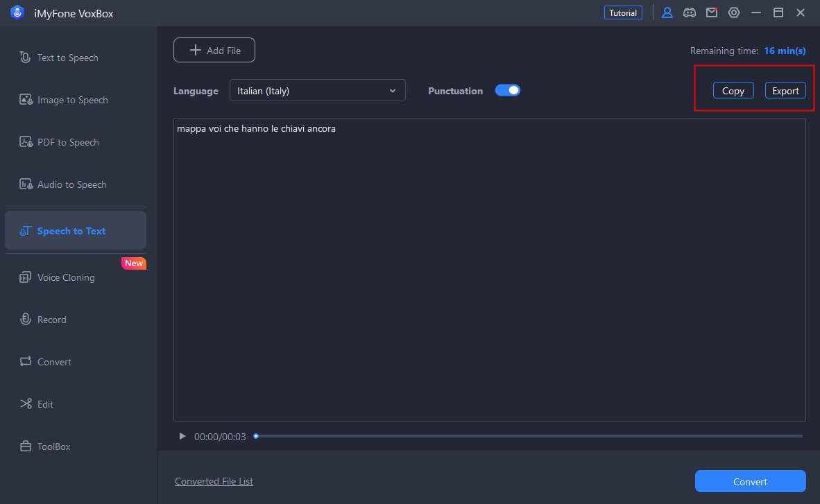Image resolution: width=820 pixels, height=504 pixels.
Task: Click the Edit scissors icon
Action: pyautogui.click(x=26, y=403)
